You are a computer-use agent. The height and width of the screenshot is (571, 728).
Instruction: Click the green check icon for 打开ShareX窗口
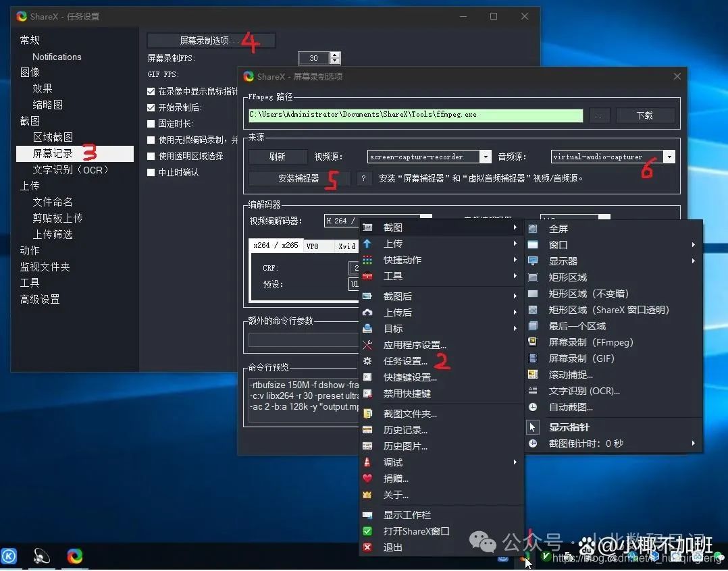367,531
